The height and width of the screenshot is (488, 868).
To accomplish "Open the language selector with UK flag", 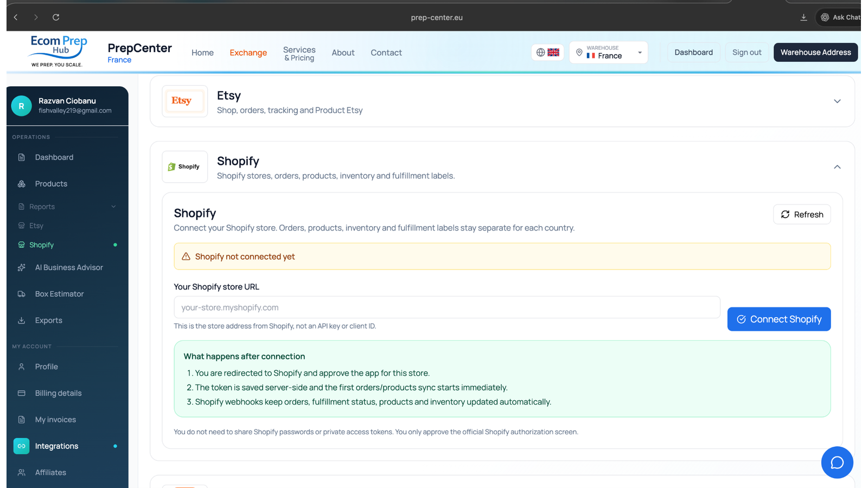I will (x=547, y=53).
